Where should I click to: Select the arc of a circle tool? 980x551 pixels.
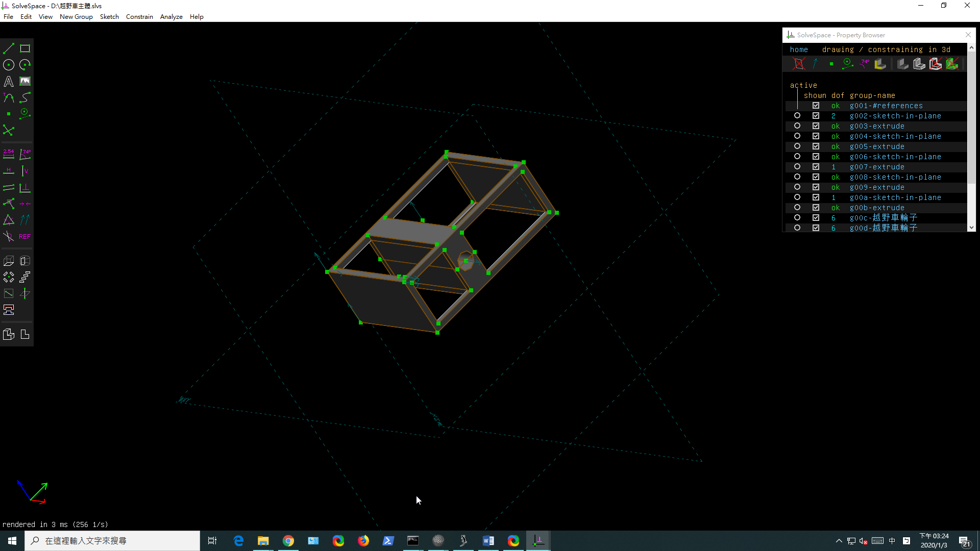click(x=25, y=65)
